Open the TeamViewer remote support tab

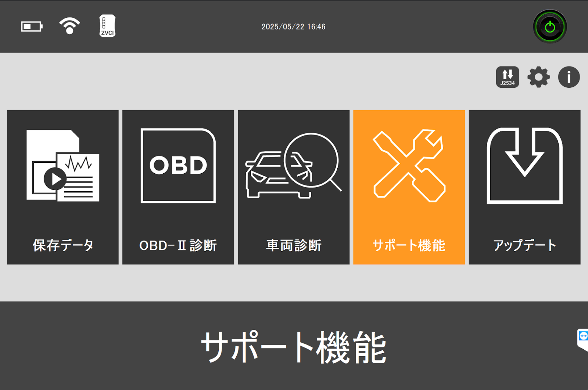tap(583, 339)
